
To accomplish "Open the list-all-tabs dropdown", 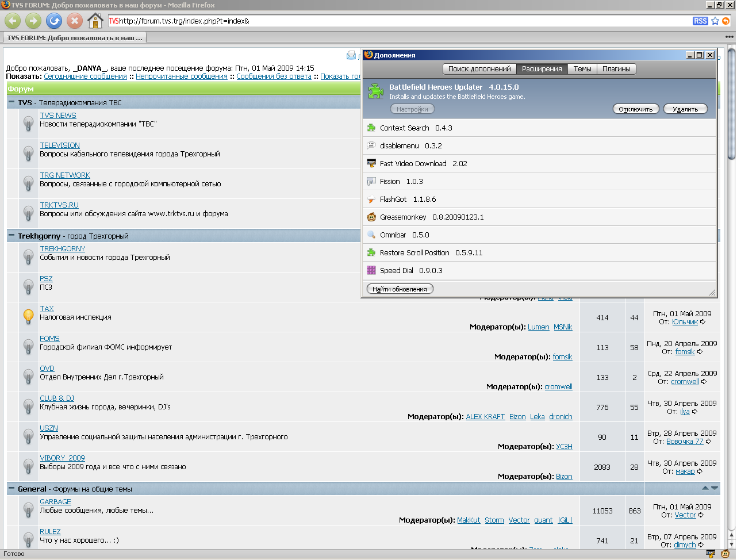I will (729, 37).
